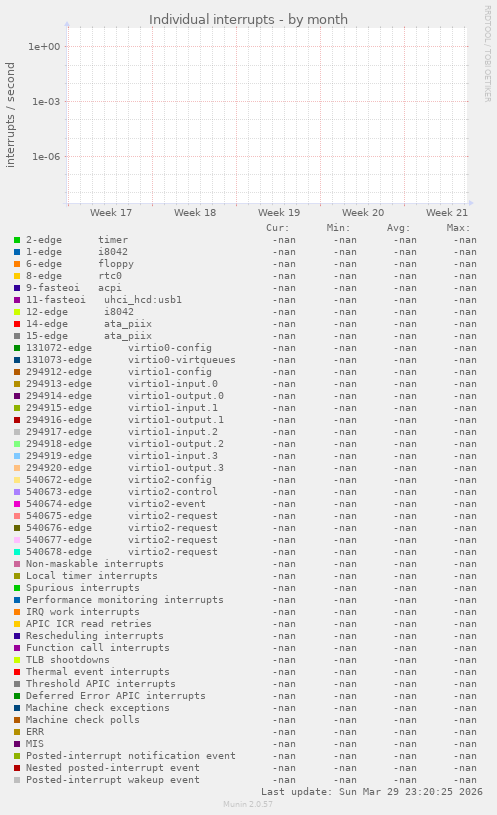Click the 1e-03 y-axis label

pyautogui.click(x=46, y=101)
